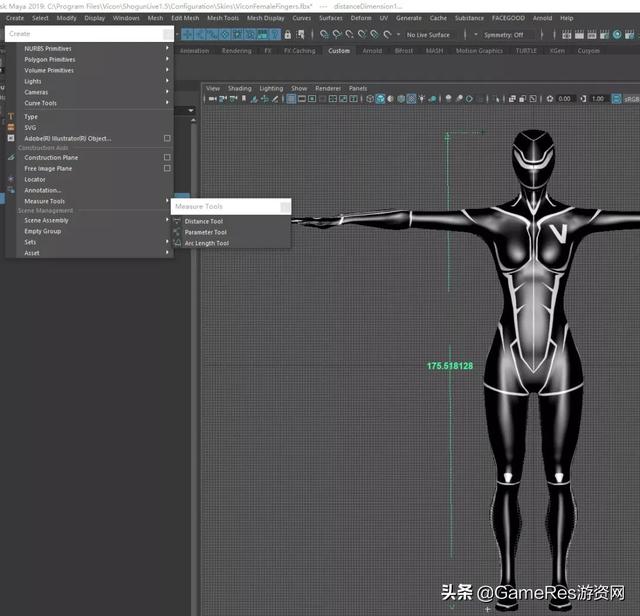Toggle textured display in viewport
640x616 pixels.
[411, 99]
